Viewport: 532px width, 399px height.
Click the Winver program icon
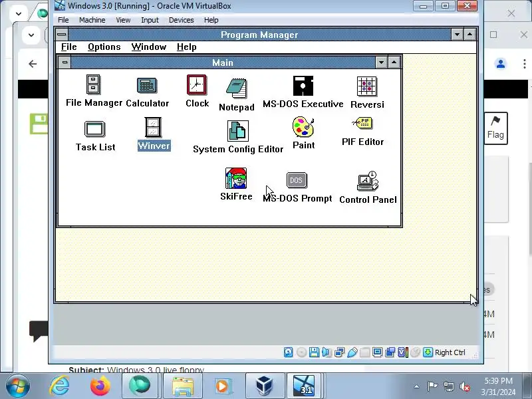coord(153,127)
